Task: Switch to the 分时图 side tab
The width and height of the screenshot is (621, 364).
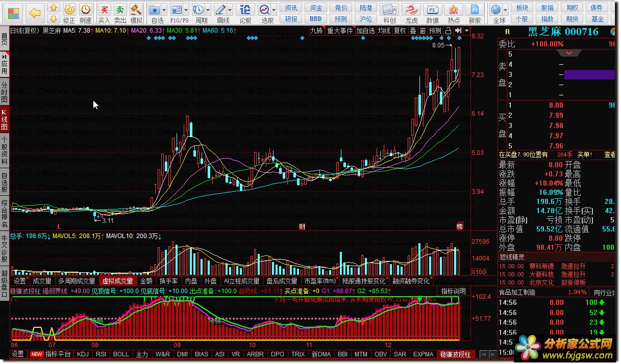Action: pos(5,92)
